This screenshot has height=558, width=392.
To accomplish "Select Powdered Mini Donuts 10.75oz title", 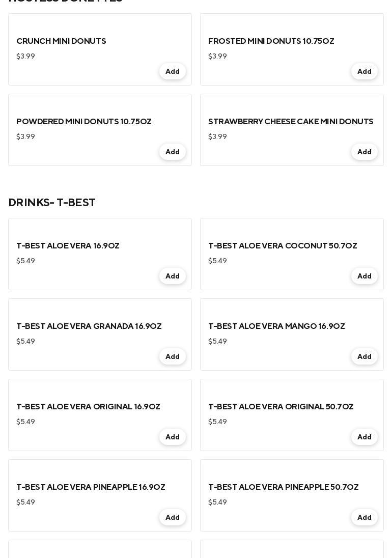I will coord(84,122).
